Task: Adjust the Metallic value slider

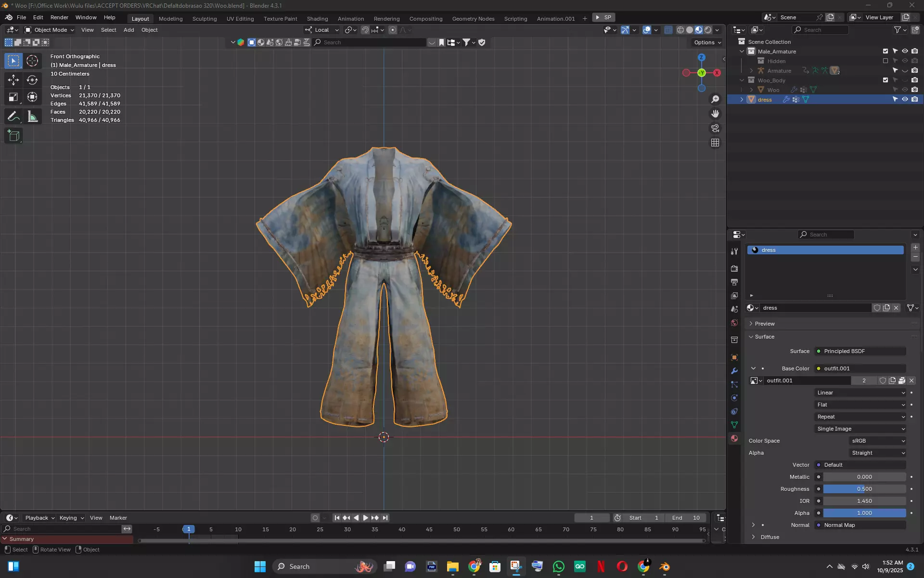Action: [x=864, y=477]
